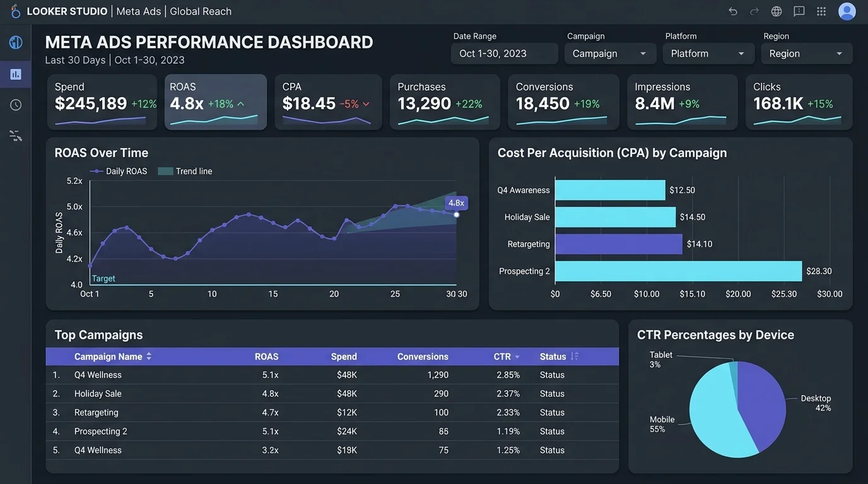Open the user profile avatar

coord(847,11)
